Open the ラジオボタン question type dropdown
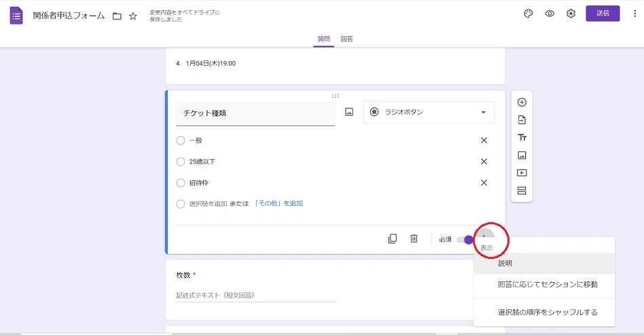Image resolution: width=644 pixels, height=335 pixels. tap(429, 112)
